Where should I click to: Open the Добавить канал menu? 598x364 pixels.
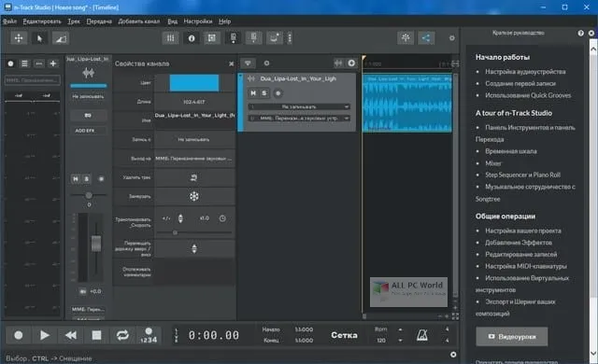coord(139,21)
